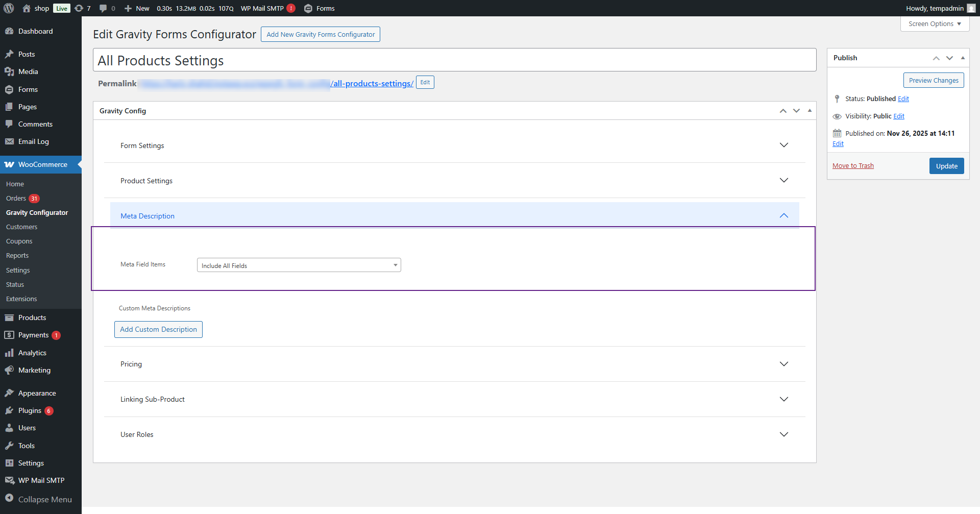Click the New plus icon in admin bar
This screenshot has height=514, width=980.
pyautogui.click(x=128, y=8)
